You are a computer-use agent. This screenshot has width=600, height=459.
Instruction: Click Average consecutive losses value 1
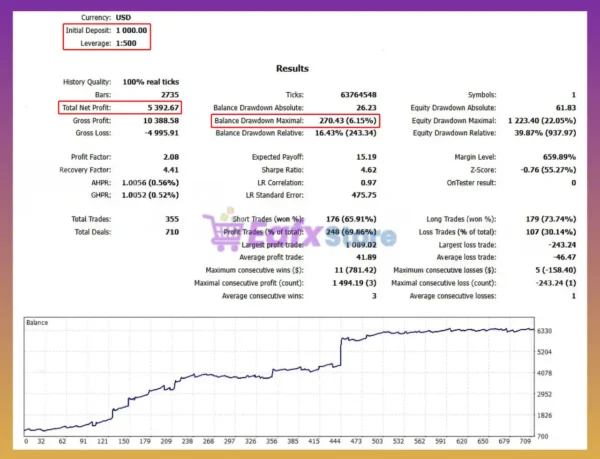coord(574,296)
